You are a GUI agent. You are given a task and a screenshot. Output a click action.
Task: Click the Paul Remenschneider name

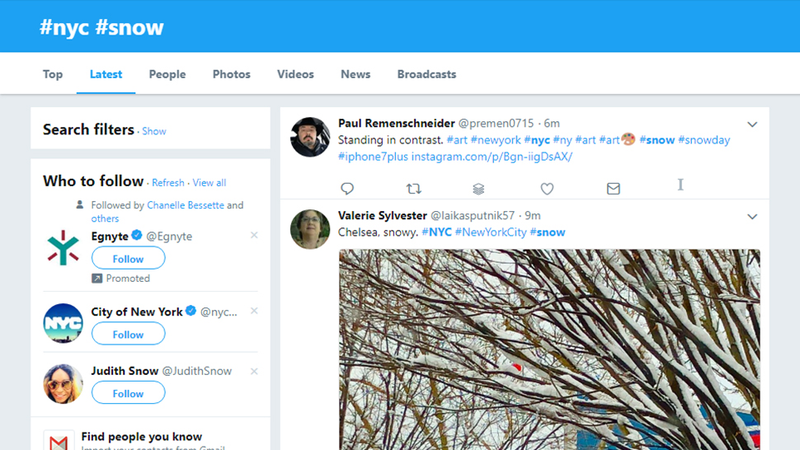point(396,123)
